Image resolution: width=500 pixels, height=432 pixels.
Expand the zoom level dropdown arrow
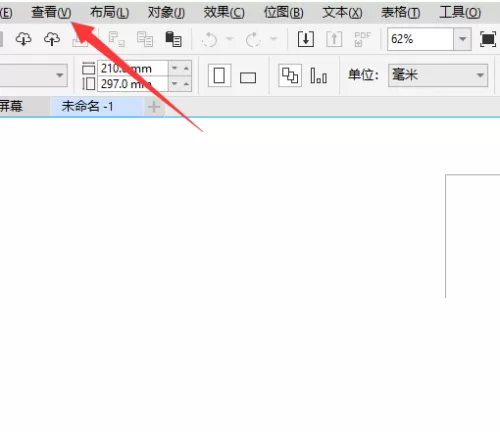coord(462,39)
